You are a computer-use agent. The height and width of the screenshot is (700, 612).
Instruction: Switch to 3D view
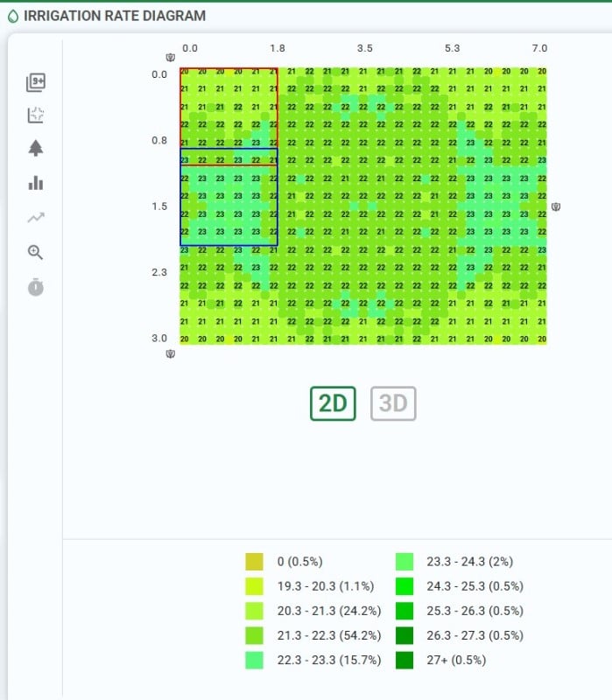pos(393,403)
